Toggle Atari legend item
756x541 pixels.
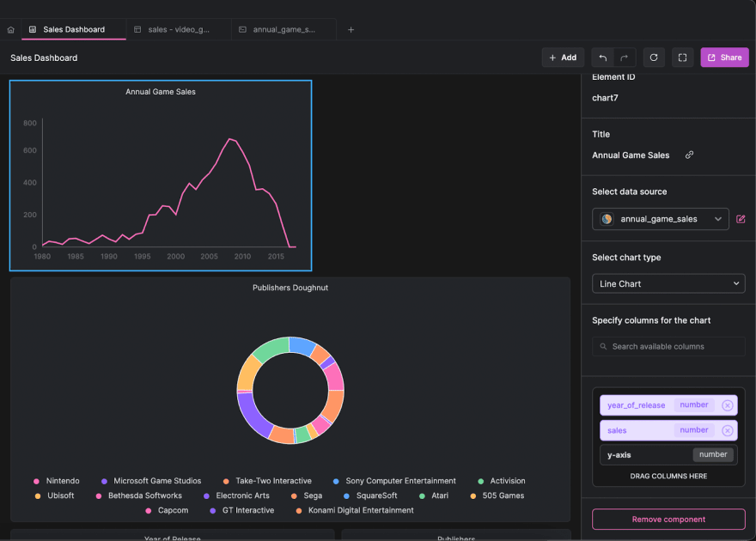coord(434,495)
